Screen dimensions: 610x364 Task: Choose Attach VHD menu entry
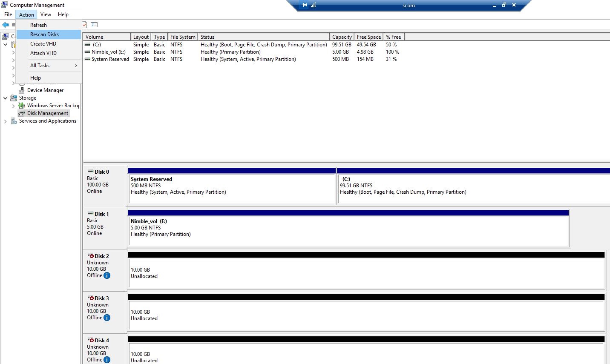49,53
